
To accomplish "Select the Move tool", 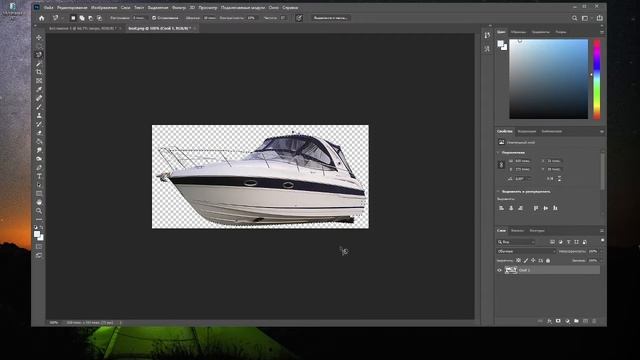I will [x=39, y=38].
